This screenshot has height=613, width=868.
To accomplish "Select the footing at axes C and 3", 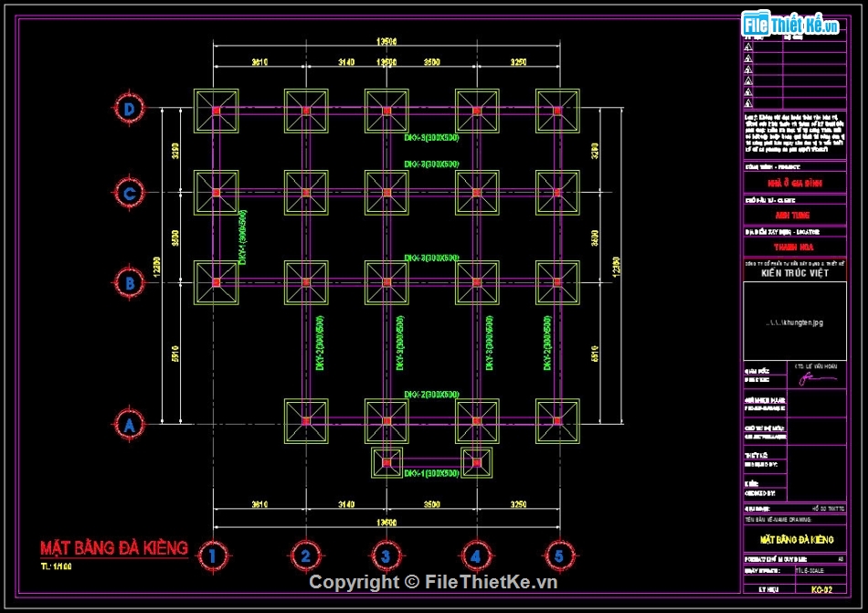I will (x=386, y=193).
